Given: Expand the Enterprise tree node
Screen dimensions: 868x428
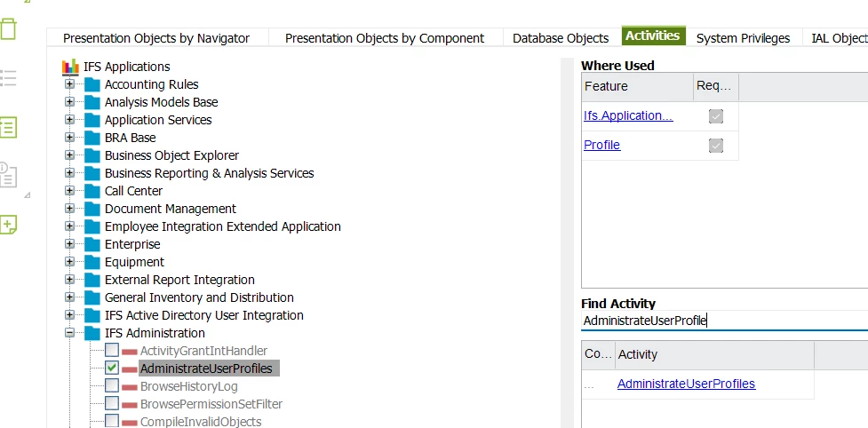Looking at the screenshot, I should coord(69,244).
